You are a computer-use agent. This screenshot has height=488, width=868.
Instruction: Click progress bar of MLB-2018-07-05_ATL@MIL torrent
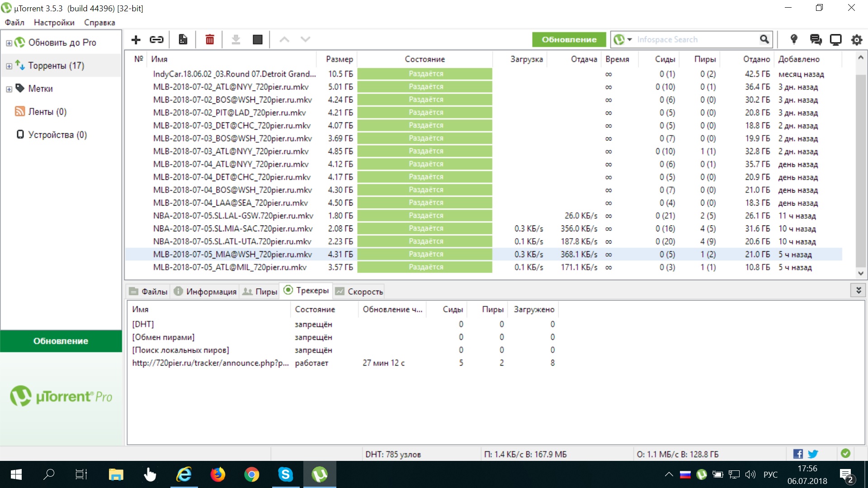pos(425,267)
